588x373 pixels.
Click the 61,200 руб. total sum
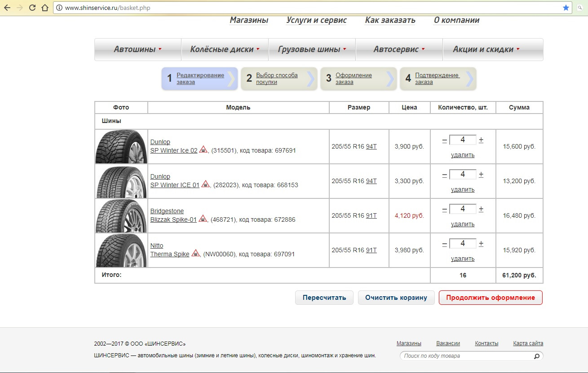click(x=519, y=275)
